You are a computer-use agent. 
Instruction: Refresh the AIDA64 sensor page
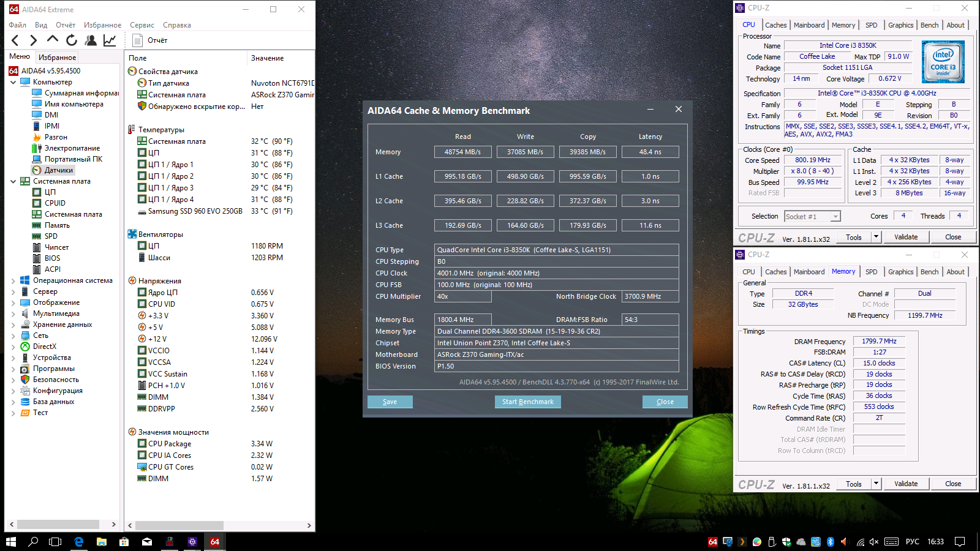[72, 40]
